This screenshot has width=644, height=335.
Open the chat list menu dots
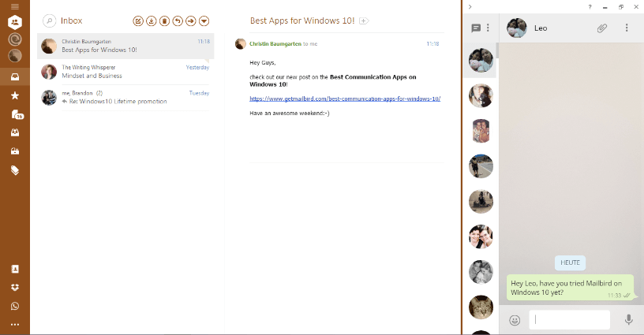point(488,28)
